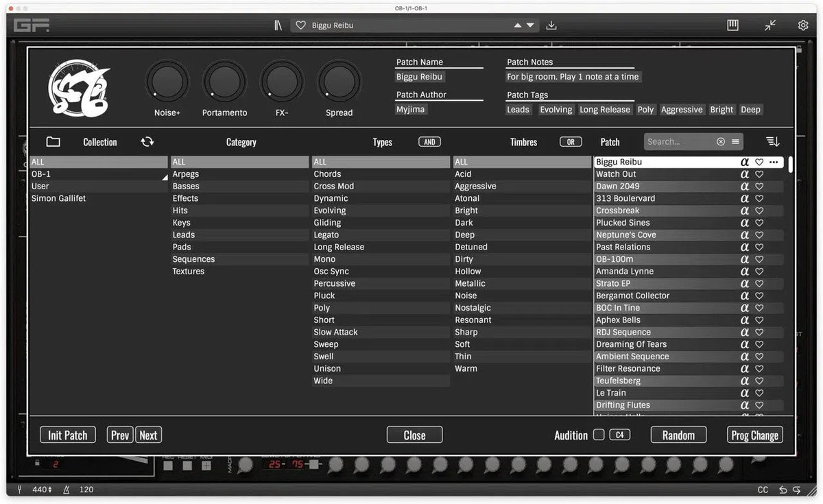Select next patch with header down arrow

[530, 25]
